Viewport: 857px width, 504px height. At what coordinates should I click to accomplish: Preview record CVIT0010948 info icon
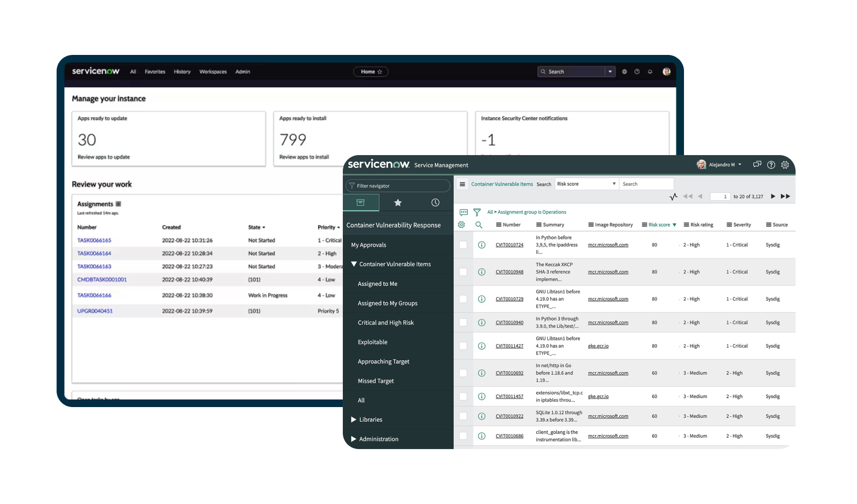[x=482, y=272]
